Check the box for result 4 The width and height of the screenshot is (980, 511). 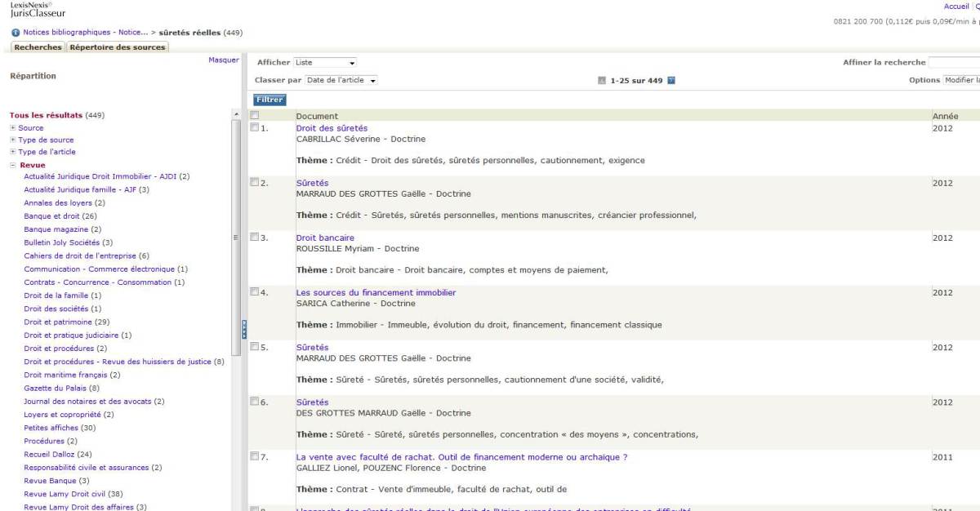(255, 291)
